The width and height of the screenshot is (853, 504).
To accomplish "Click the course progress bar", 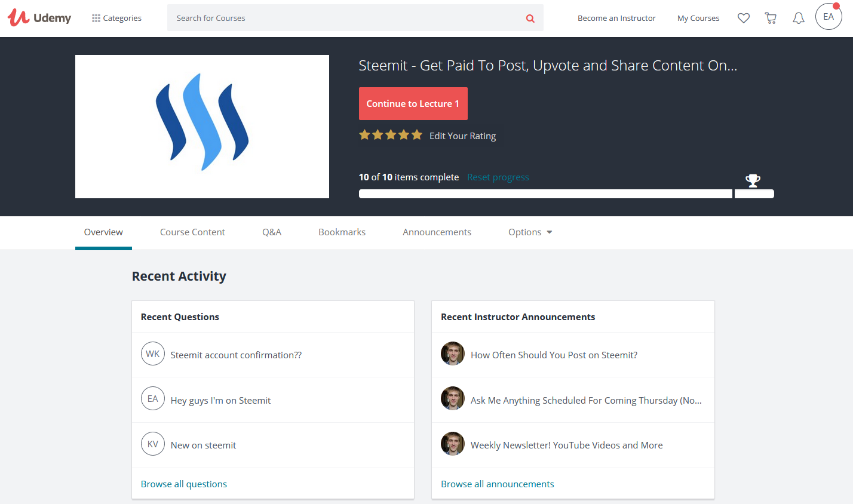I will pyautogui.click(x=566, y=193).
